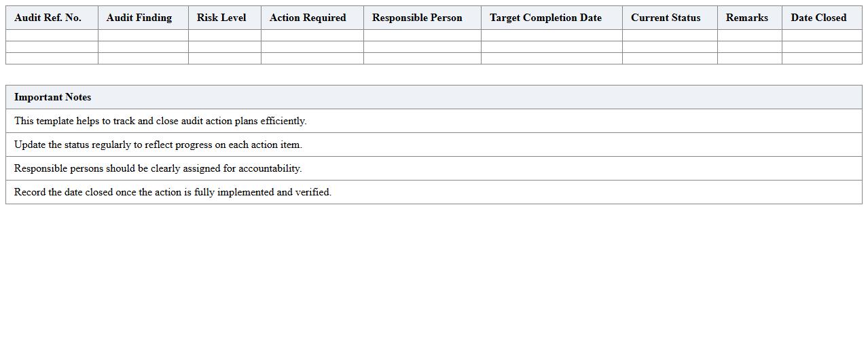Click the Responsible Person column header

pos(417,18)
